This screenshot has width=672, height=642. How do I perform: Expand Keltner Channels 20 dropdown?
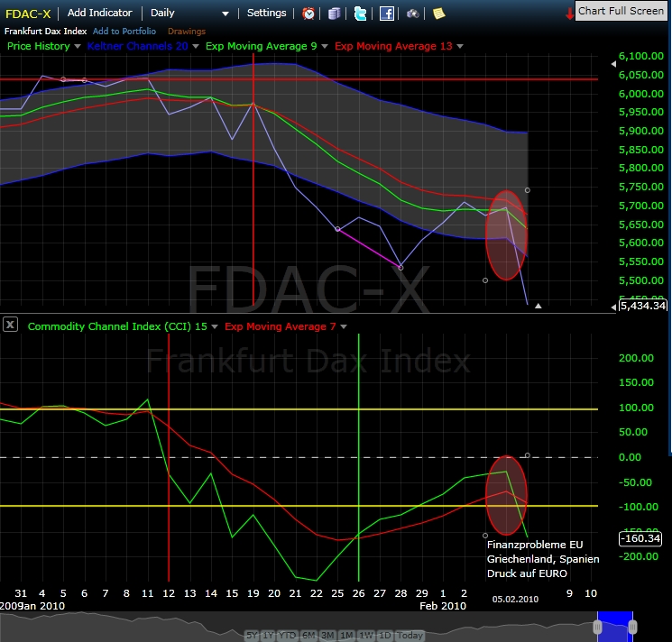[x=196, y=46]
